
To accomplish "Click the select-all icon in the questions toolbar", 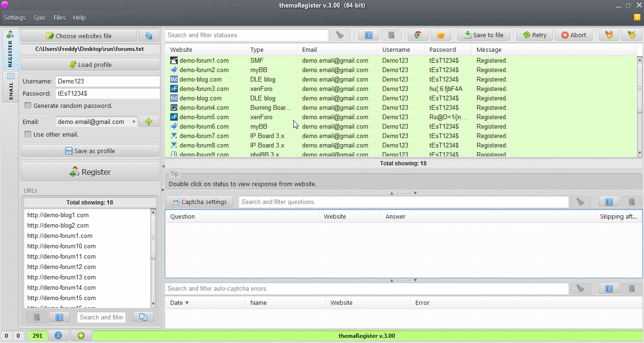I will tap(609, 202).
